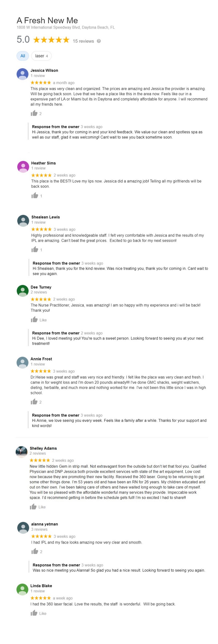Select the All reviews filter chip
Viewport: 218px width, 644px height.
click(x=23, y=56)
